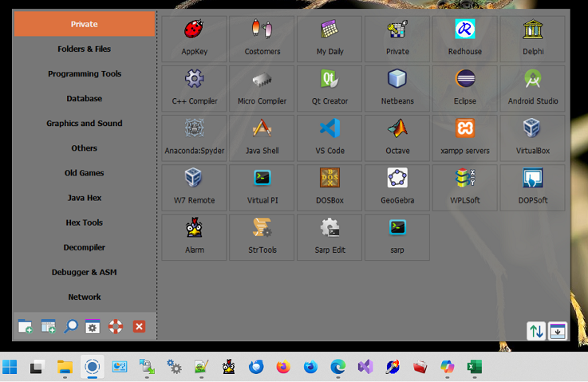This screenshot has width=588, height=382.
Task: Open Micro Compiler
Action: pos(262,89)
